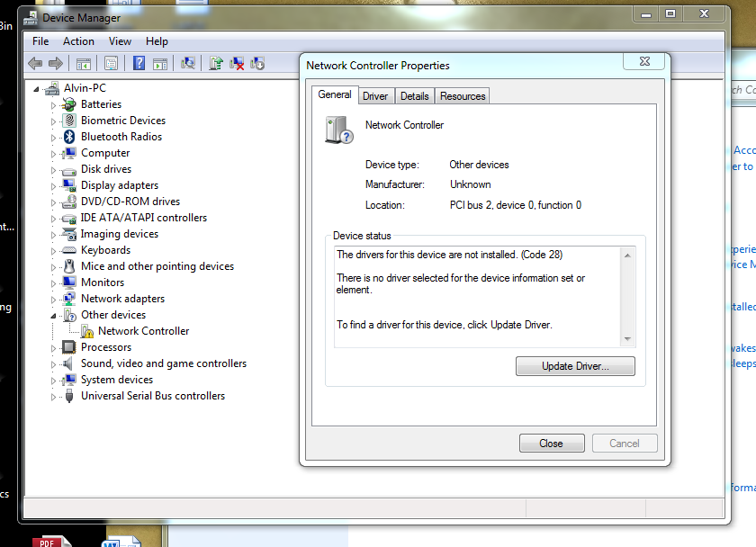Screen dimensions: 756x547
Task: Expand the Display adapters category
Action: pyautogui.click(x=55, y=184)
